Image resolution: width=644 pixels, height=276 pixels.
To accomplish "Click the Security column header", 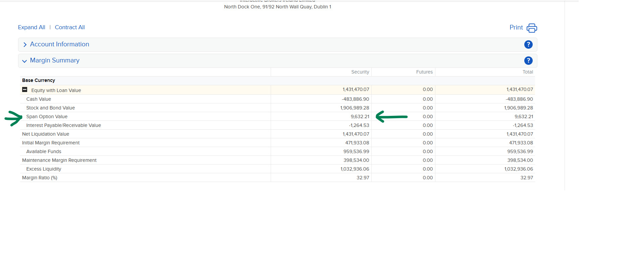I will tap(360, 72).
